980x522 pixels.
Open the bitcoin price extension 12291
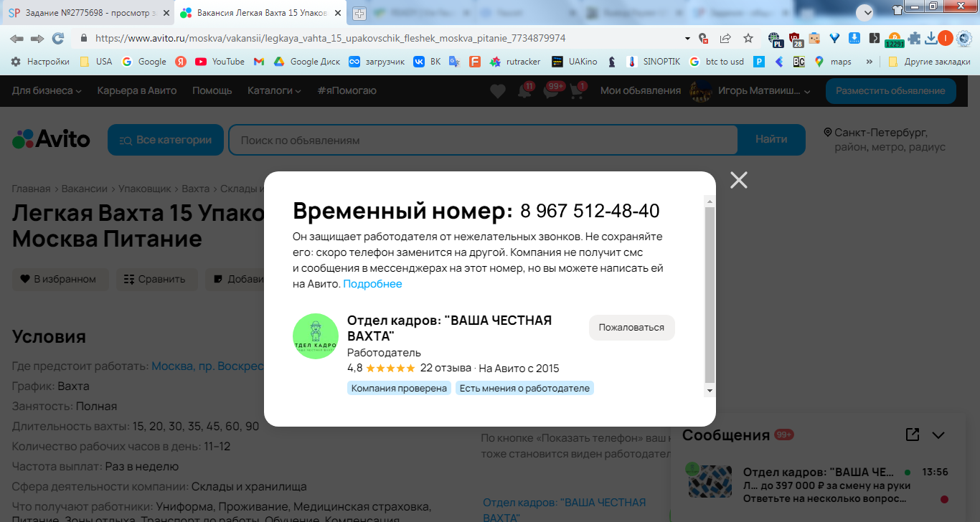(895, 39)
